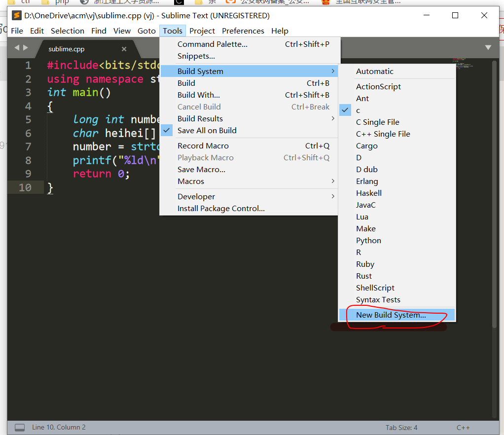The width and height of the screenshot is (504, 435).
Task: Expand the Macros submenu
Action: pyautogui.click(x=249, y=181)
